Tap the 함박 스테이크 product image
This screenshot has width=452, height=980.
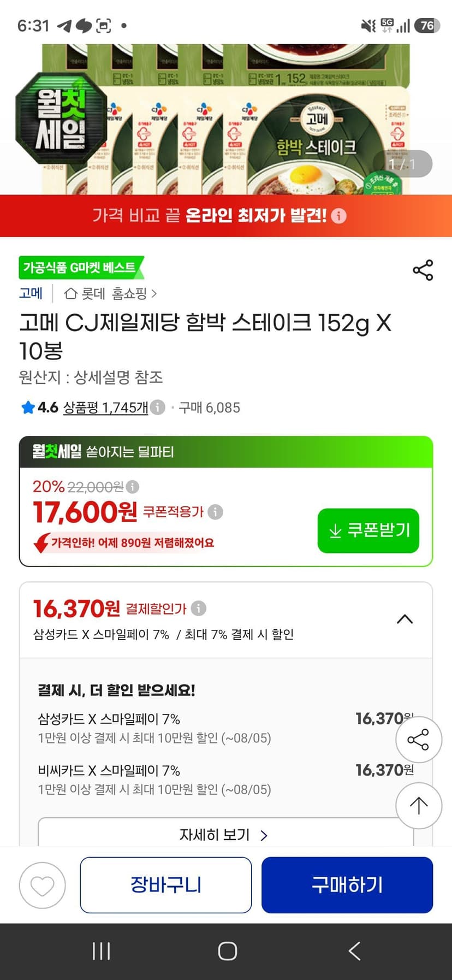226,119
